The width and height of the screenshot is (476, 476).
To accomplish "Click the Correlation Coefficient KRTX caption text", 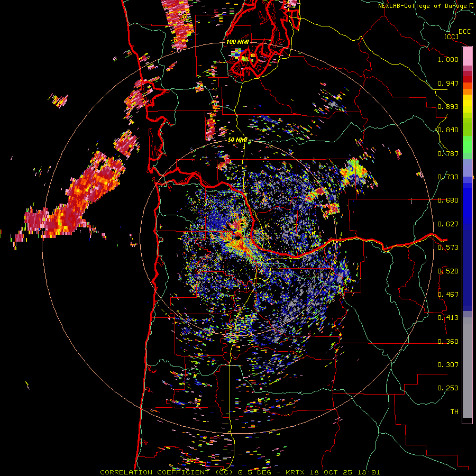I will [240, 472].
